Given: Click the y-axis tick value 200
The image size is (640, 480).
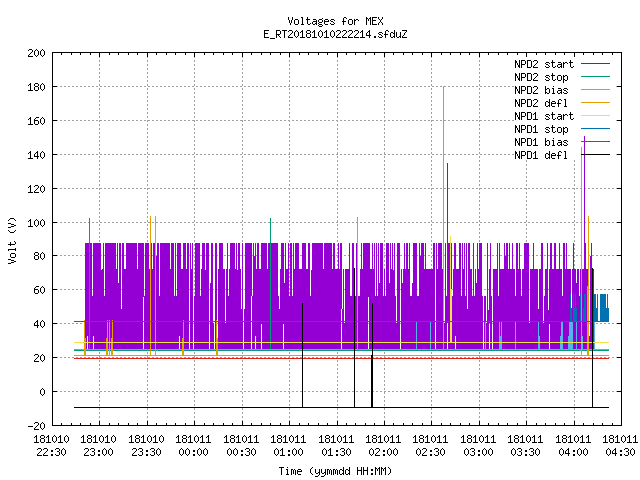Looking at the screenshot, I should point(36,53).
